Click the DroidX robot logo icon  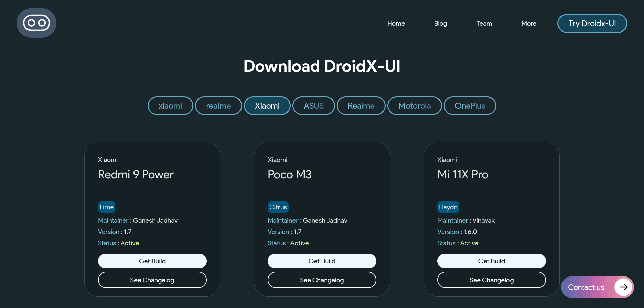36,23
